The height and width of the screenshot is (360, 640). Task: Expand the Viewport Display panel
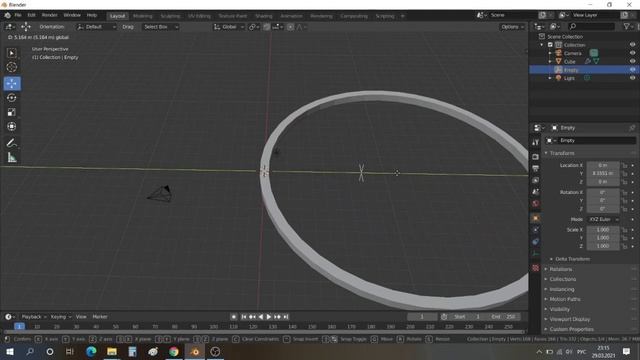coord(569,319)
